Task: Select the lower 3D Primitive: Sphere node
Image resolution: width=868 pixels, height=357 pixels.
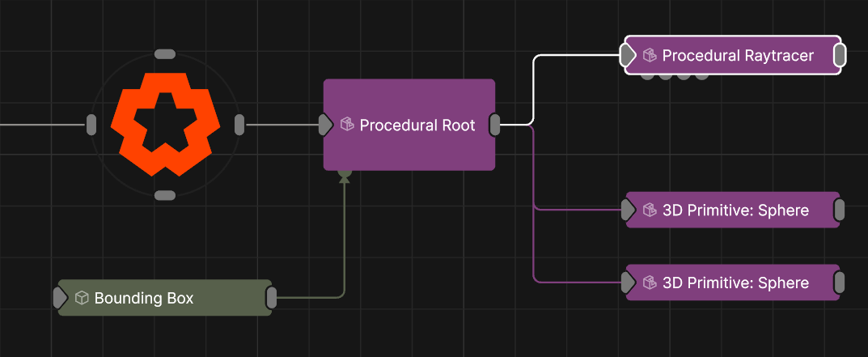Action: click(x=735, y=283)
